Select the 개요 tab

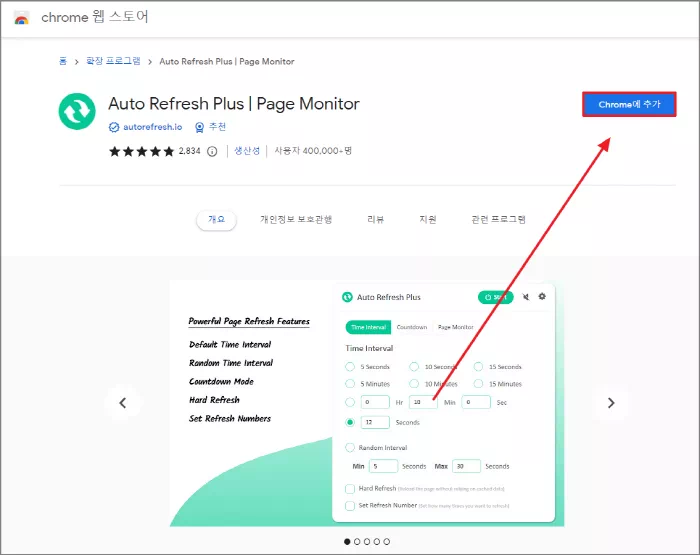[217, 220]
